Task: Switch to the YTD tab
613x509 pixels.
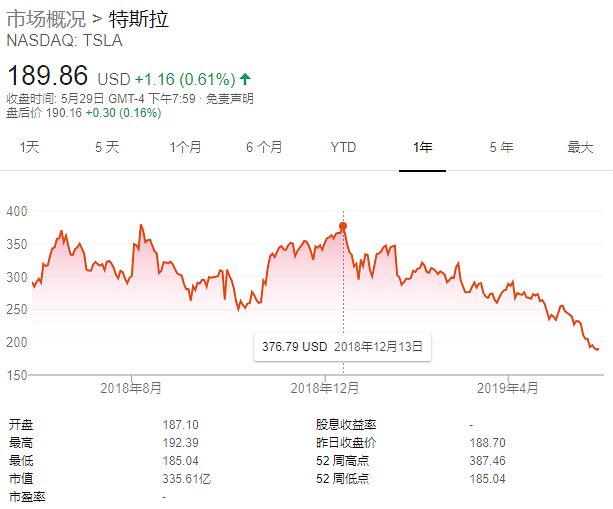Action: point(343,147)
